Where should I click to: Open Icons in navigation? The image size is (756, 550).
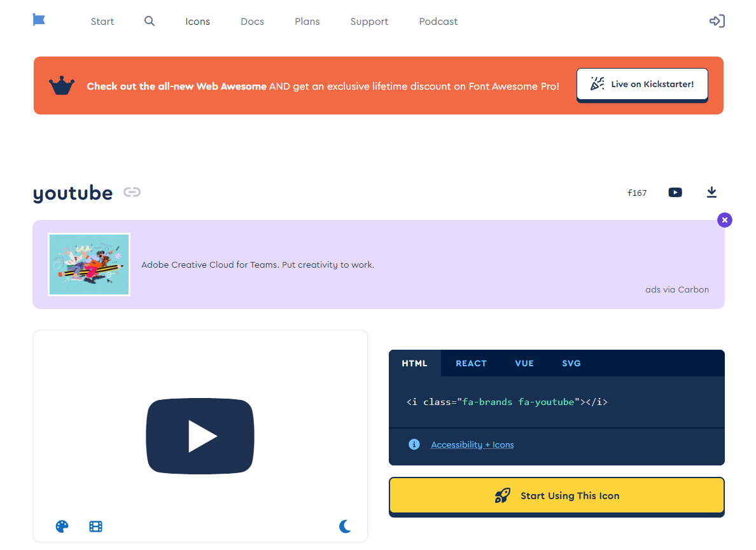pyautogui.click(x=198, y=21)
